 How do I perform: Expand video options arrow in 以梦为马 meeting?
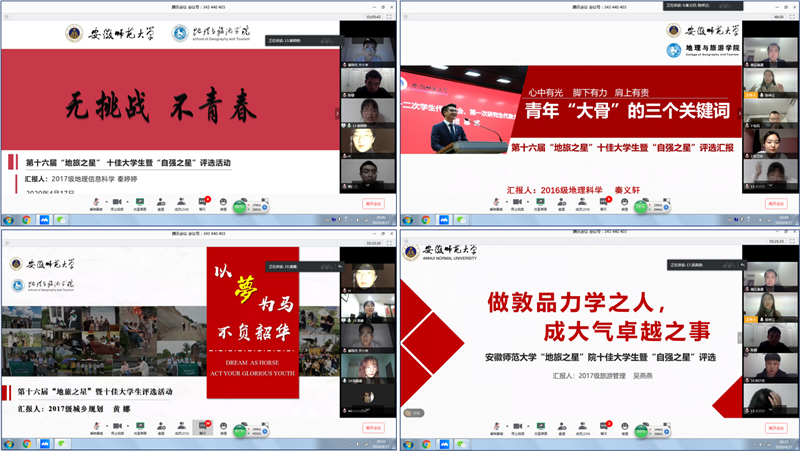125,423
